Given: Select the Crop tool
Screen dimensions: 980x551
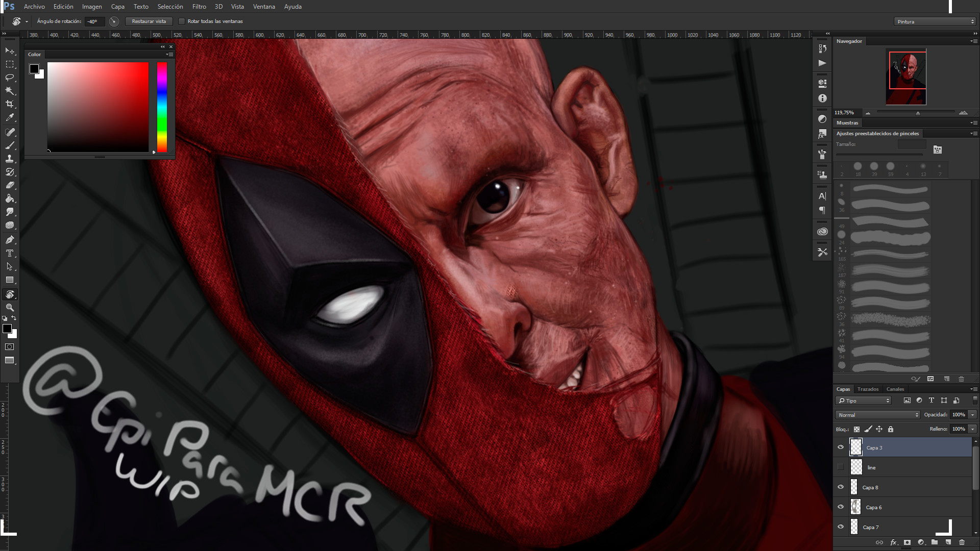Looking at the screenshot, I should coord(10,104).
